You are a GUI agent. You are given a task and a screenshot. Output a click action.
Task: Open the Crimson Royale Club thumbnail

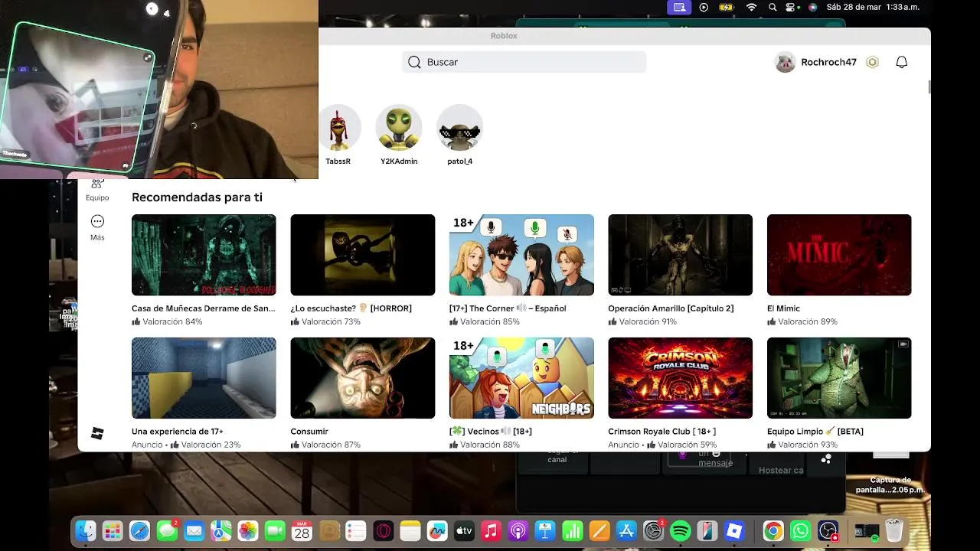[681, 378]
